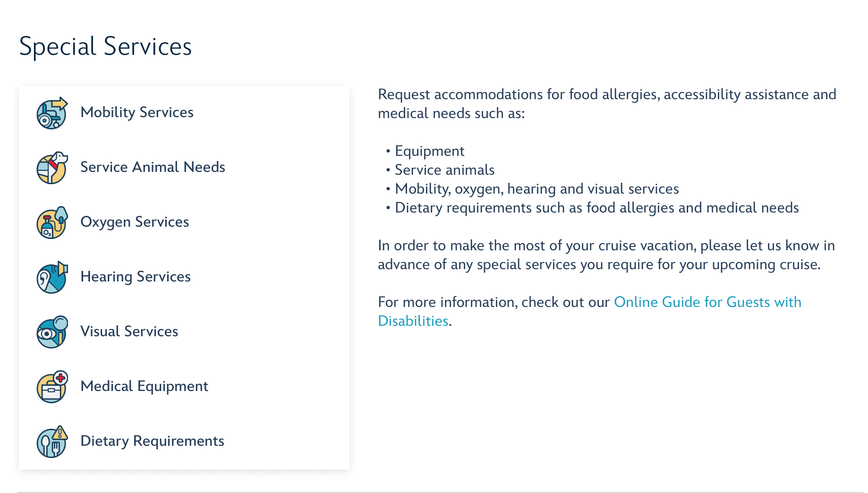Image resolution: width=868 pixels, height=493 pixels.
Task: Click the Dietary requirements bullet line
Action: pos(596,208)
